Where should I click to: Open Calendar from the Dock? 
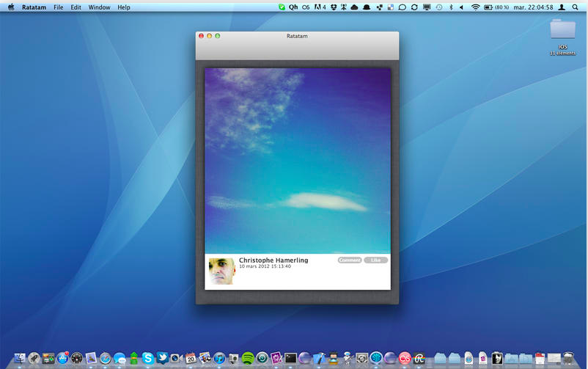(191, 359)
